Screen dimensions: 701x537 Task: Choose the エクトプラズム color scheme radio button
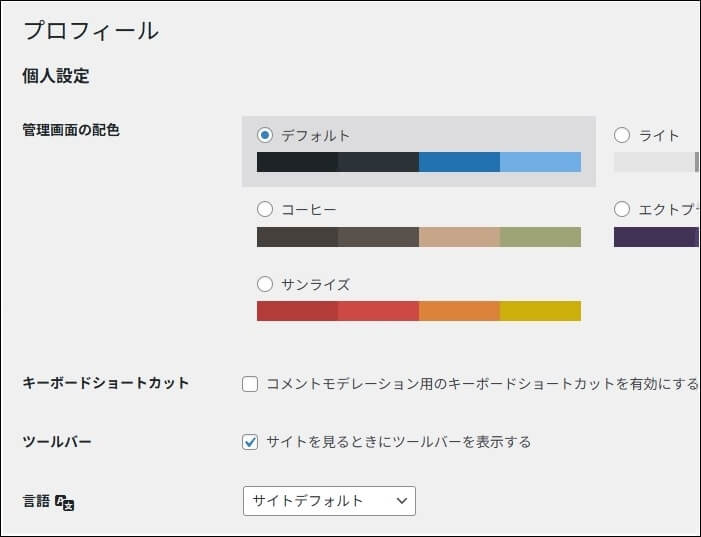tap(622, 209)
